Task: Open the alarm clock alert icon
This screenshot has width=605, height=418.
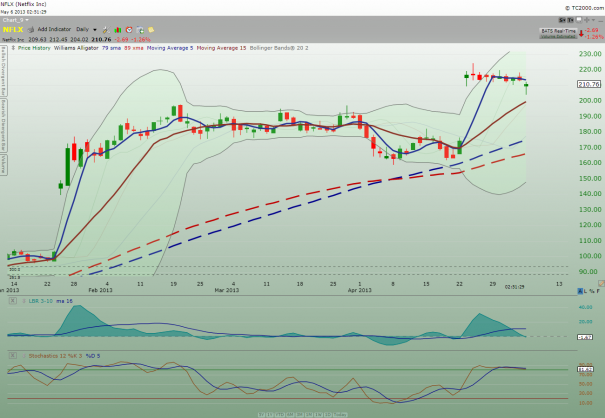Action: click(129, 30)
